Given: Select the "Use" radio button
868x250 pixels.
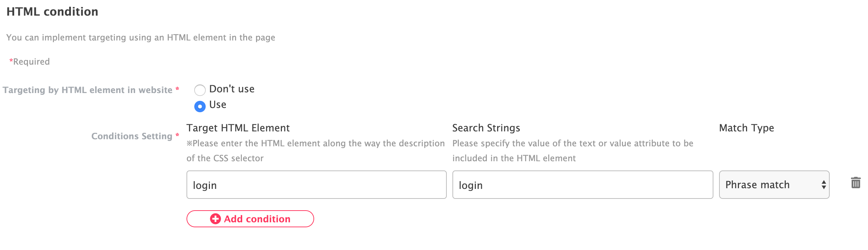Looking at the screenshot, I should point(200,106).
